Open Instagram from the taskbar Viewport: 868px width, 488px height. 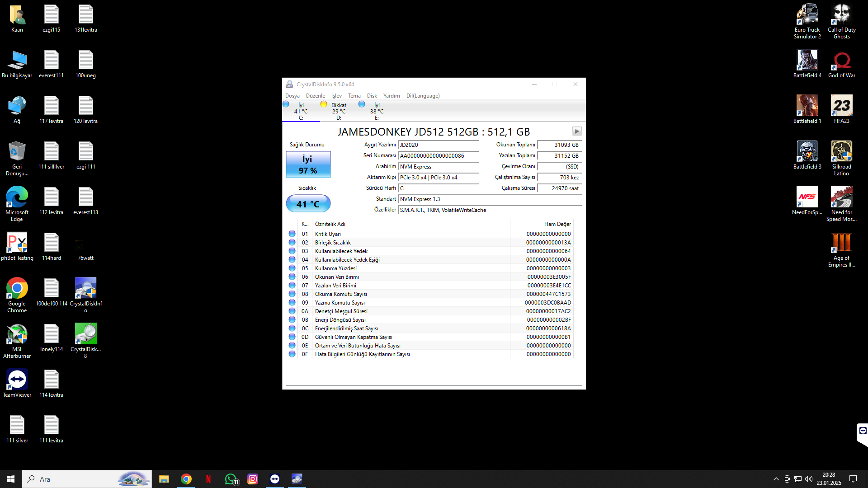point(253,479)
